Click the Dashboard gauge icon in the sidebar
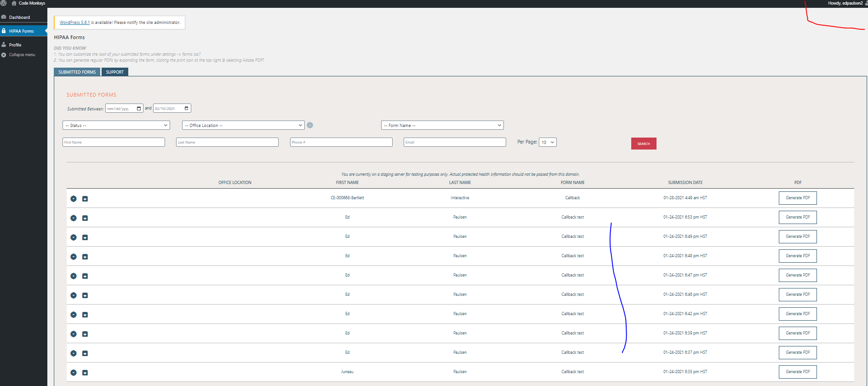The height and width of the screenshot is (386, 868). tap(4, 17)
